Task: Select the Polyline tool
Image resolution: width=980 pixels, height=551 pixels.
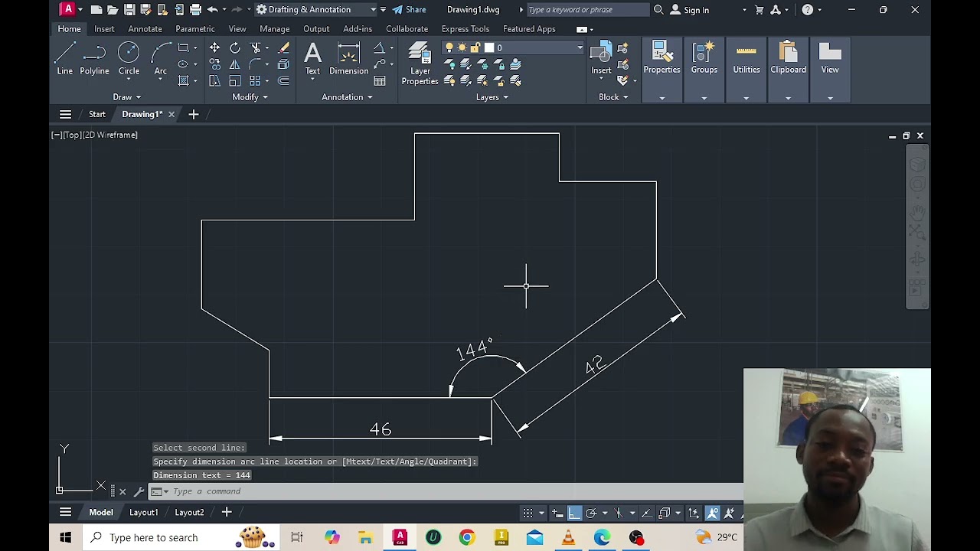Action: (x=94, y=59)
